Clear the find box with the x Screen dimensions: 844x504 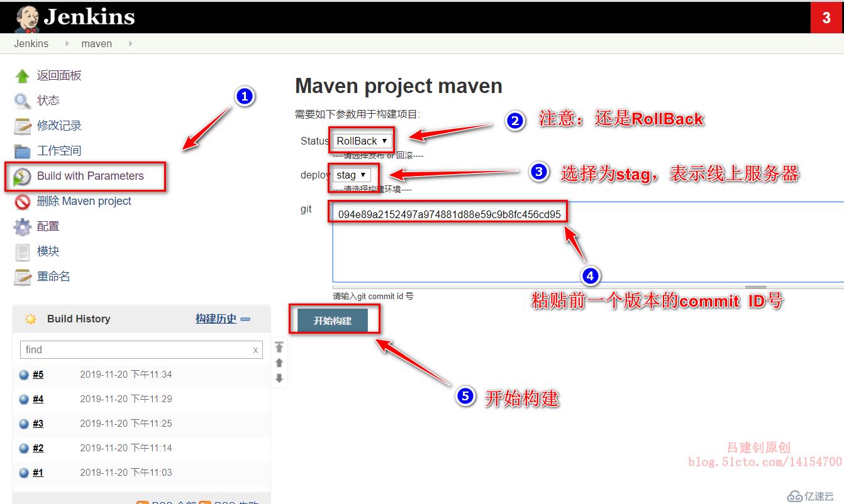click(255, 350)
